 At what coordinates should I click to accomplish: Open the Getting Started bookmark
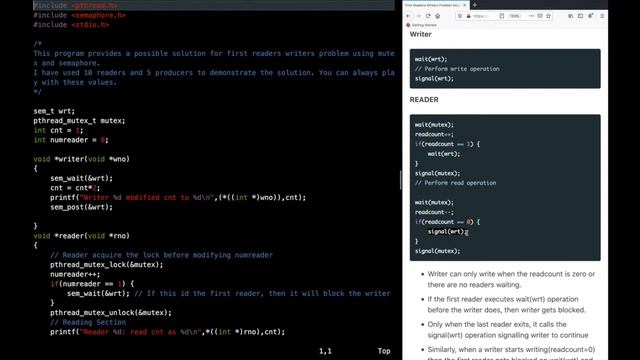(x=421, y=25)
